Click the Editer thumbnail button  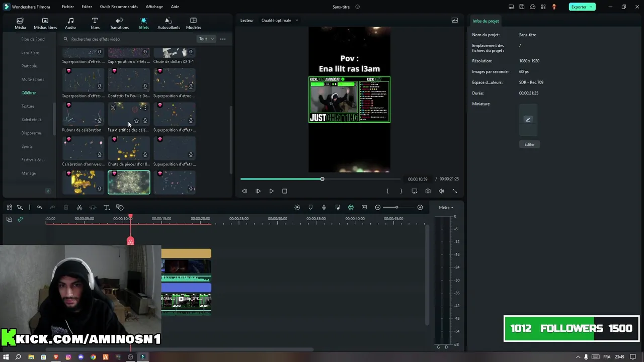coord(529,144)
